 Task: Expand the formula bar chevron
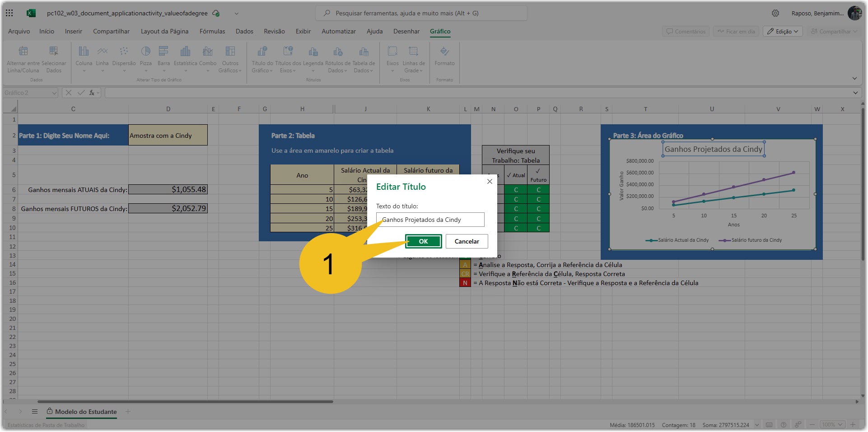click(855, 93)
